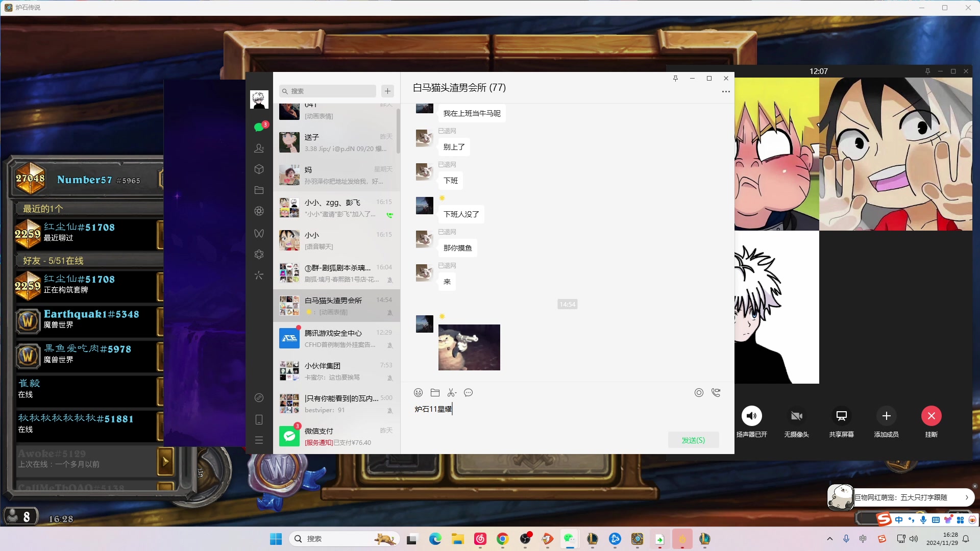Open the WeChat Search star icon
The height and width of the screenshot is (551, 980).
point(259,275)
